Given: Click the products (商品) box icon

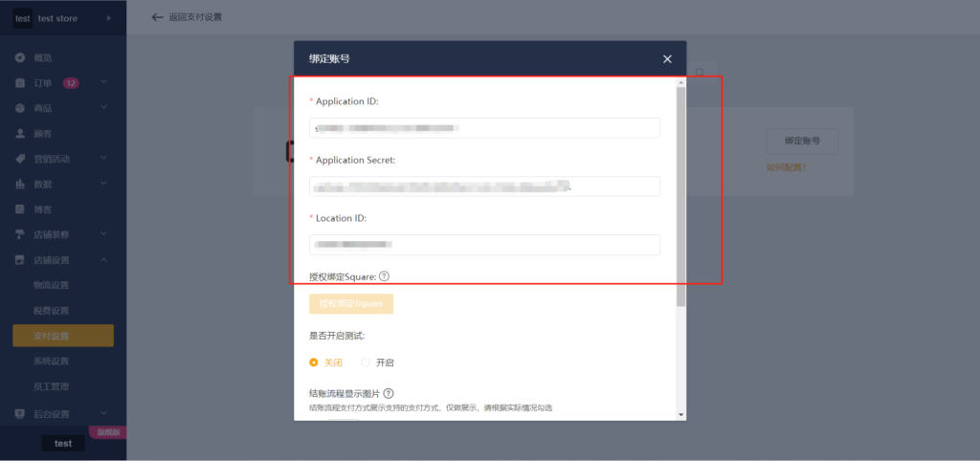Looking at the screenshot, I should pyautogui.click(x=20, y=109).
